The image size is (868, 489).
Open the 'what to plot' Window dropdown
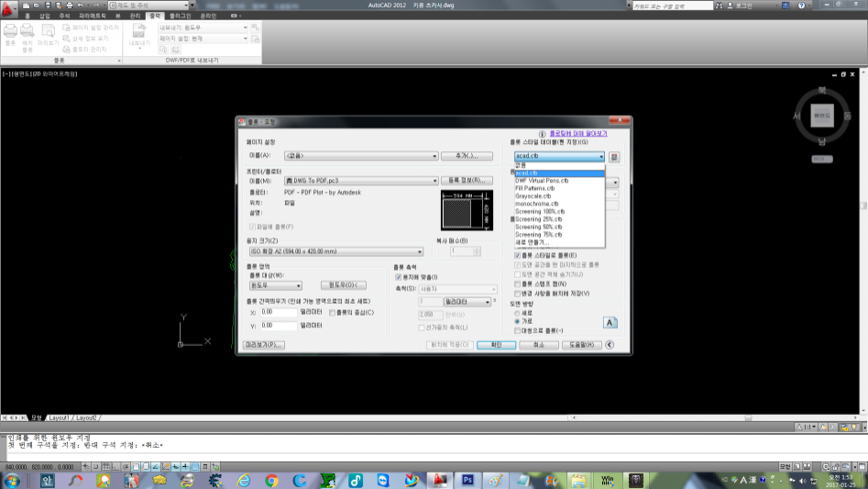[275, 285]
